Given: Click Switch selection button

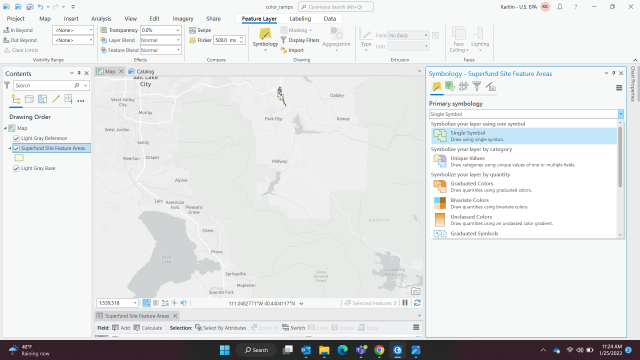Looking at the screenshot, I should [x=293, y=328].
